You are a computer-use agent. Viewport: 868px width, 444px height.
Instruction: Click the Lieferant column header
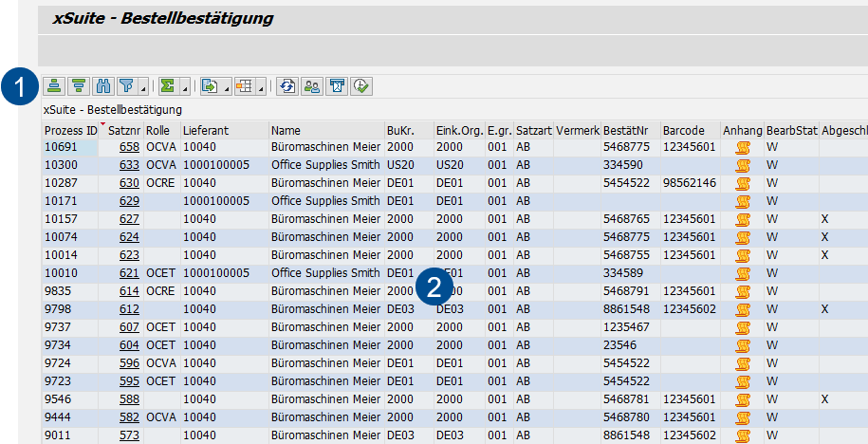206,129
